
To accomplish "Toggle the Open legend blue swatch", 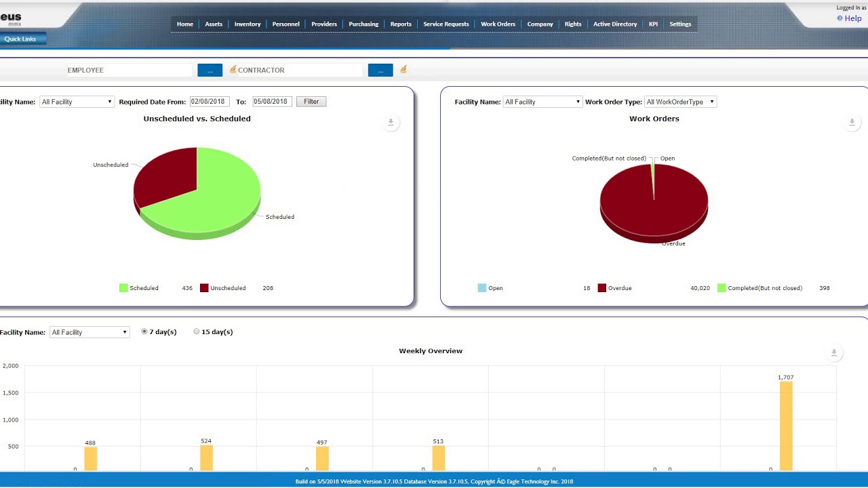I will tap(482, 288).
